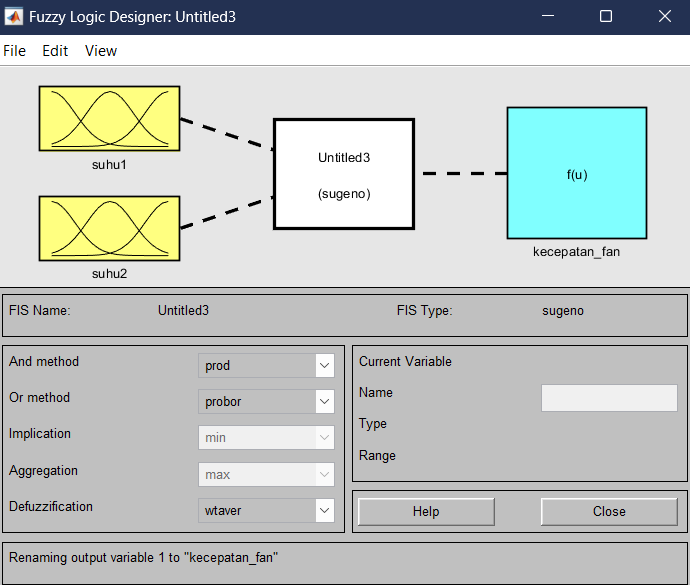The height and width of the screenshot is (585, 690).
Task: Click the FIS Name value Untitled3
Action: click(x=183, y=310)
